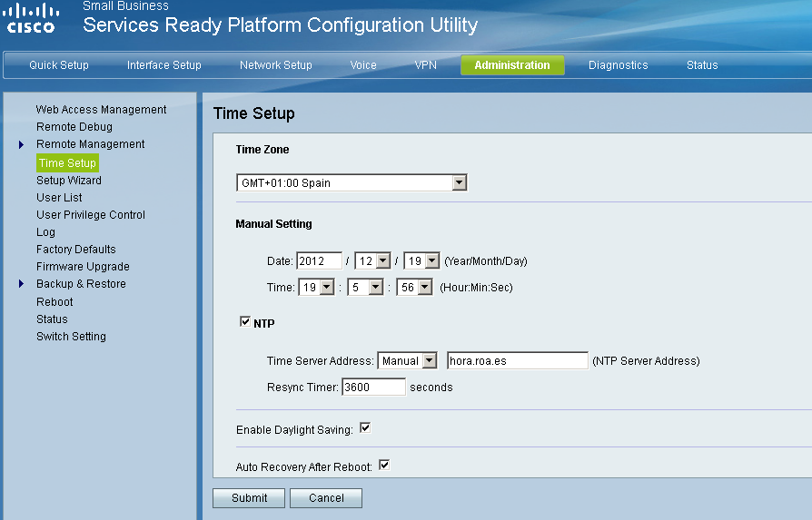
Task: Select Web Access Management in sidebar
Action: click(x=101, y=110)
